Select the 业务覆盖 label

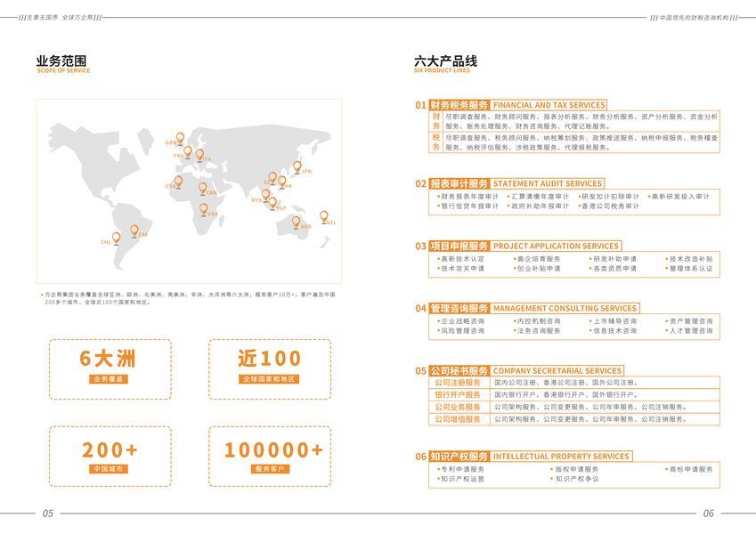[x=109, y=379]
